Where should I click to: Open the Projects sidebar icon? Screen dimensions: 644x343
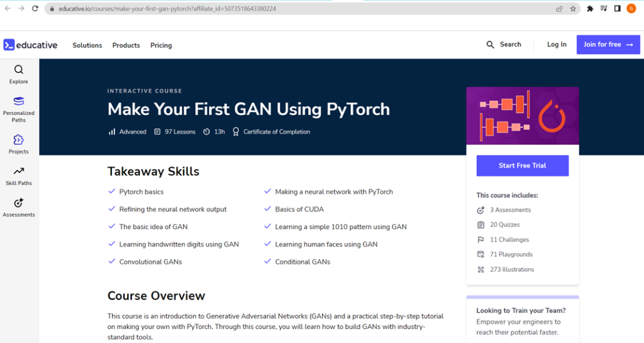coord(18,140)
